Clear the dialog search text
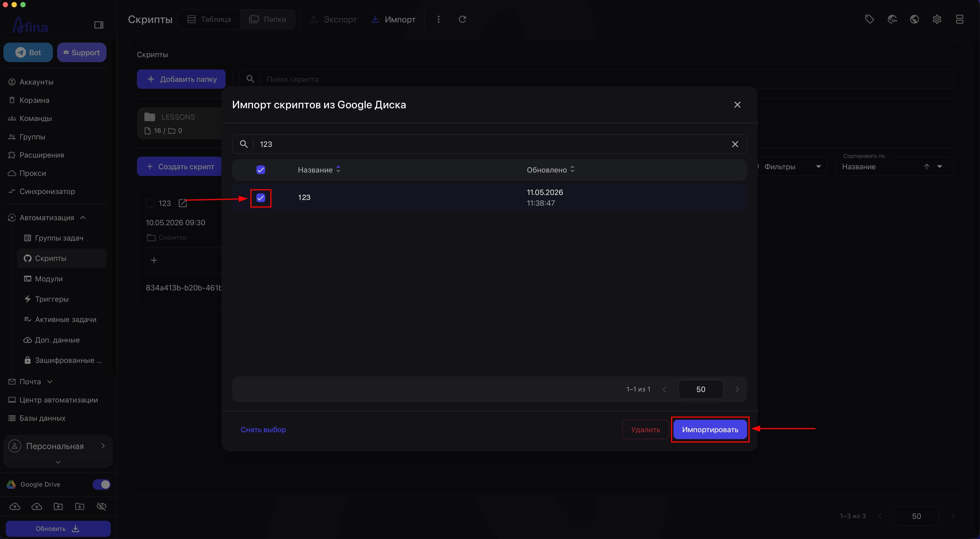 pyautogui.click(x=735, y=144)
